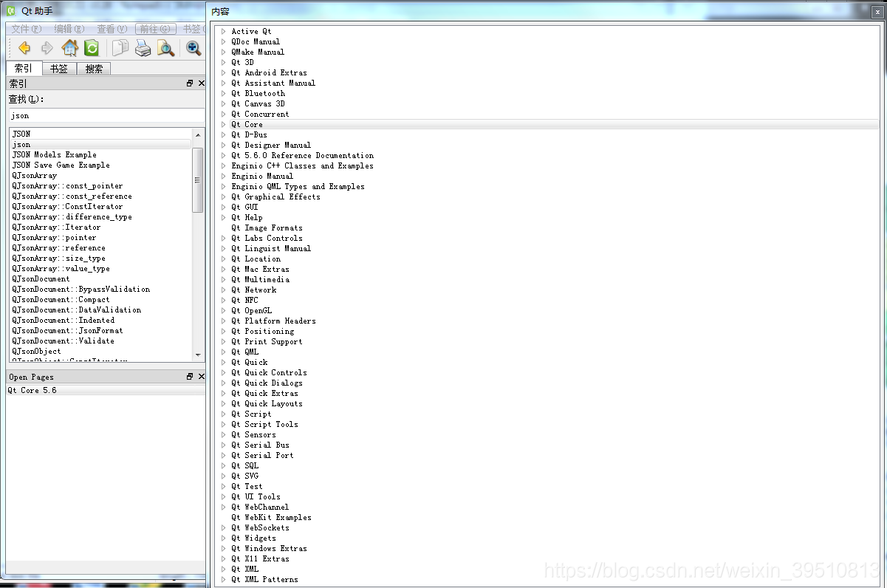Select QJsonArray::ConstIterator index entry
Image resolution: width=887 pixels, height=588 pixels.
click(67, 206)
